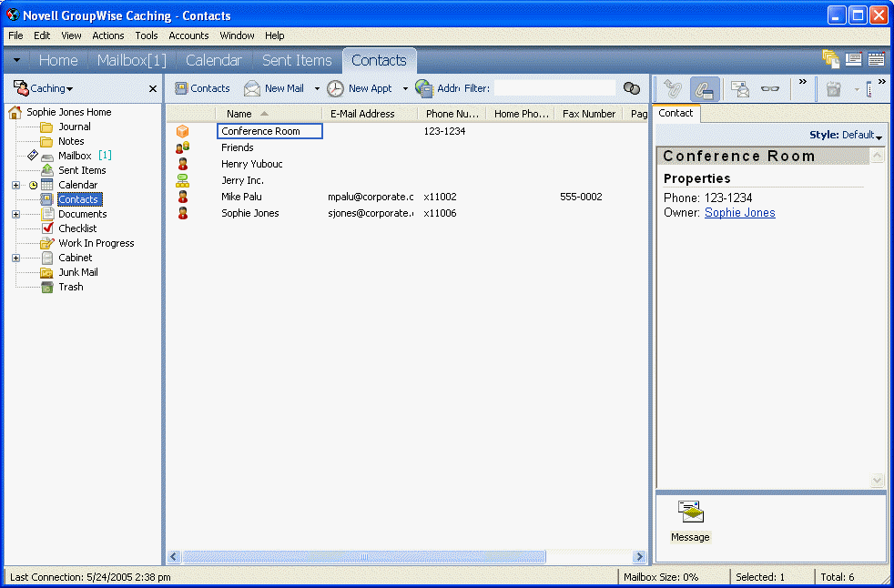Click the Filter input field
Viewport: 894px width, 588px height.
point(554,88)
